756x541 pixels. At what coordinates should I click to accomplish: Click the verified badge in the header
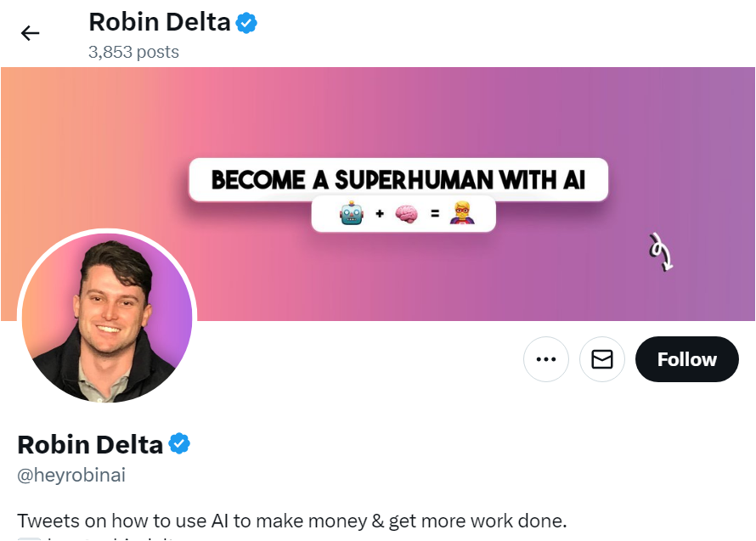tap(246, 23)
